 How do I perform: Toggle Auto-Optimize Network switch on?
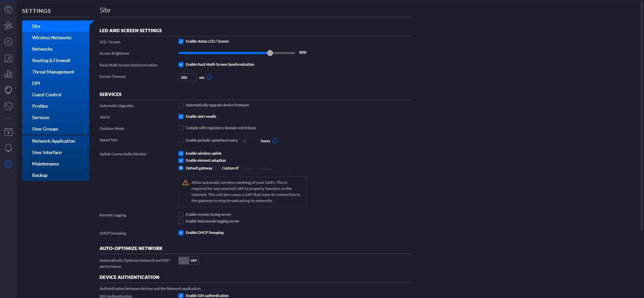pos(189,261)
